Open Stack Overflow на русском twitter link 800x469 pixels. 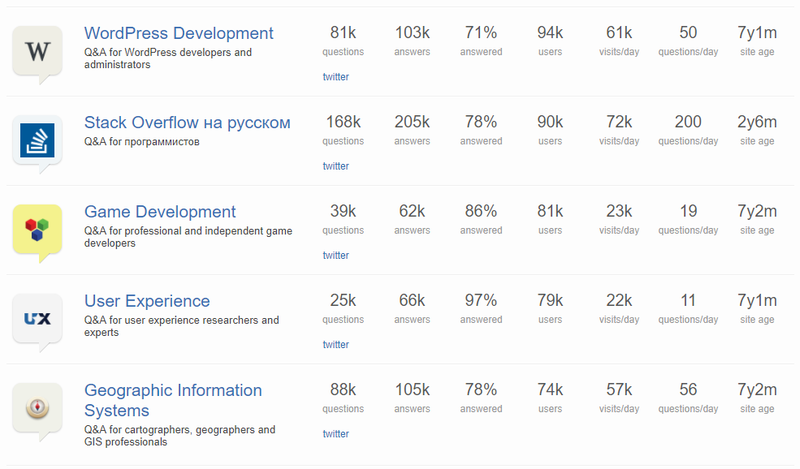click(x=336, y=166)
